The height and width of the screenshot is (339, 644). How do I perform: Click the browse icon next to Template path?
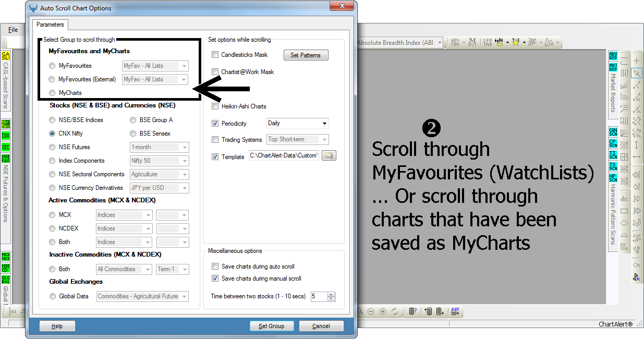click(x=329, y=155)
